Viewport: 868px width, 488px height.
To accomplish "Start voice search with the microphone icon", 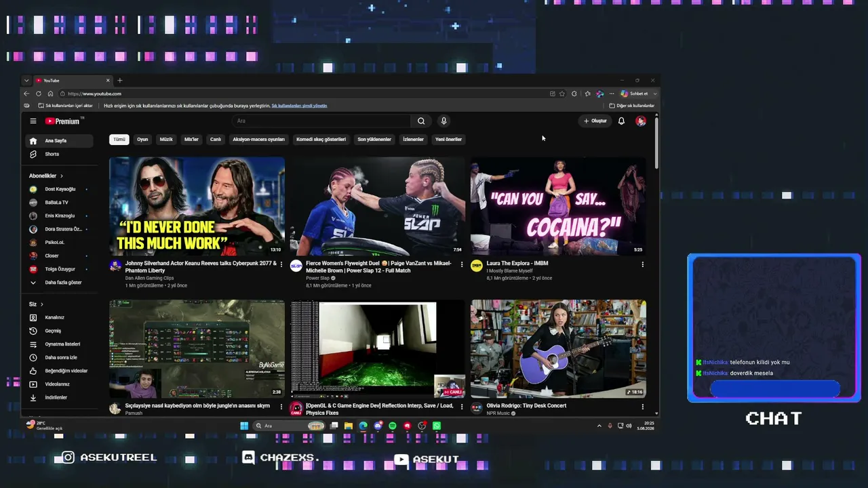I will [443, 121].
